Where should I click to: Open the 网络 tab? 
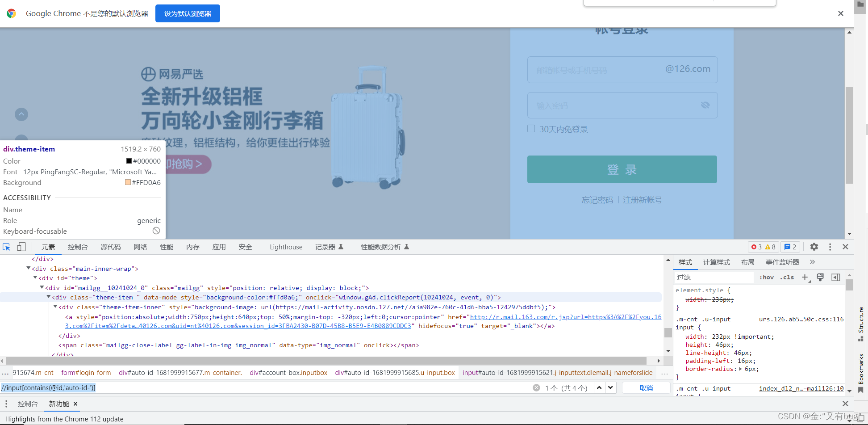(140, 247)
